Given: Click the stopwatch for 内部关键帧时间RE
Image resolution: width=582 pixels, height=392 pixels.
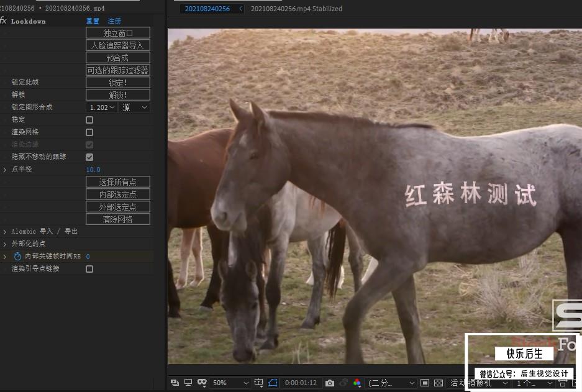Looking at the screenshot, I should [17, 256].
